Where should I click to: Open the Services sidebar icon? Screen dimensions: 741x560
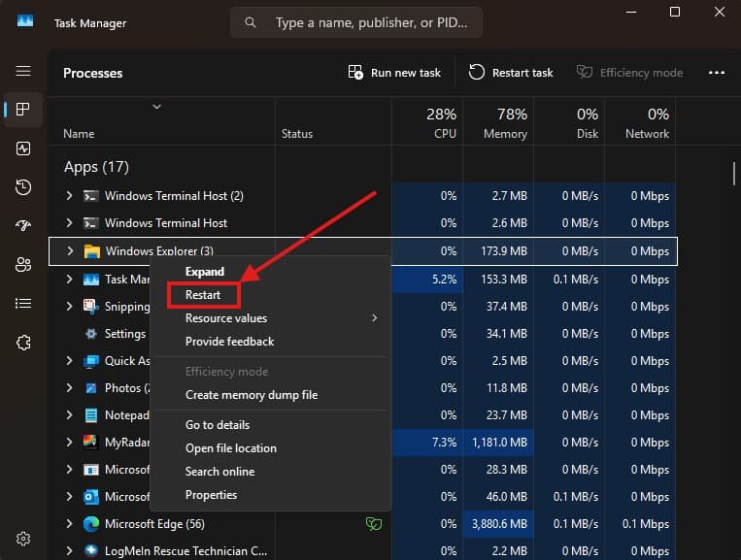[23, 343]
